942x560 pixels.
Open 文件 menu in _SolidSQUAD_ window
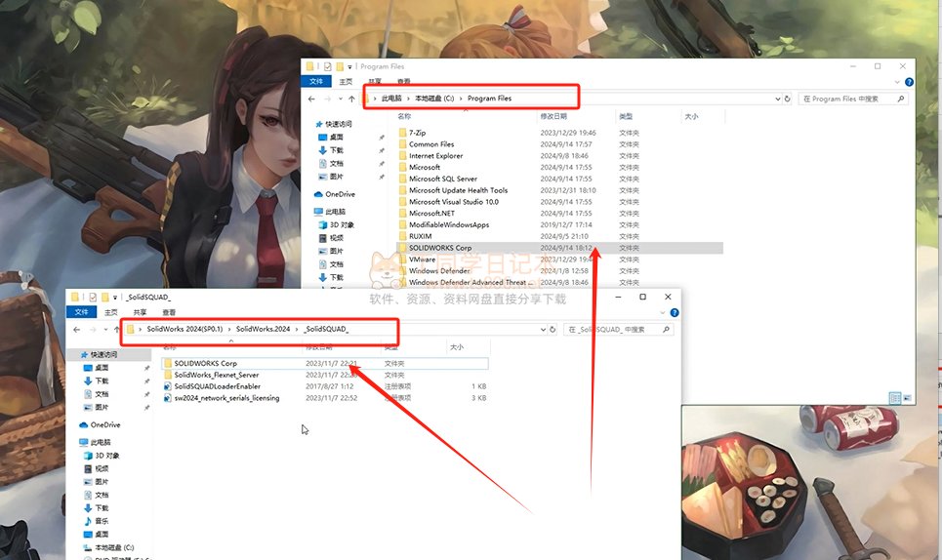[x=82, y=312]
